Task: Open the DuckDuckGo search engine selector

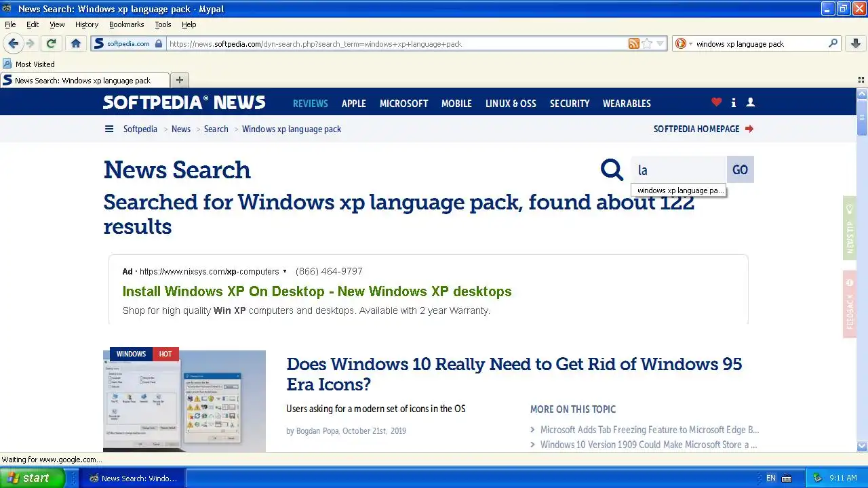Action: coord(684,43)
